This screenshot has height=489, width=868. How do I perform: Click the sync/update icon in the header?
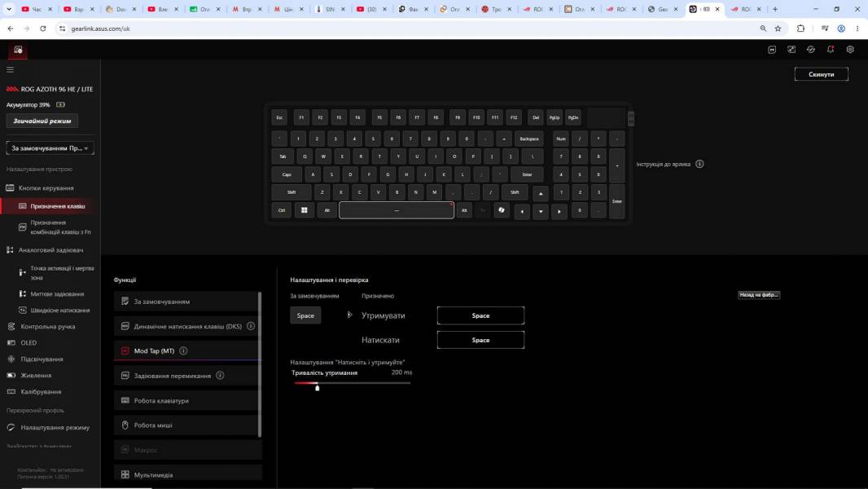coord(811,49)
